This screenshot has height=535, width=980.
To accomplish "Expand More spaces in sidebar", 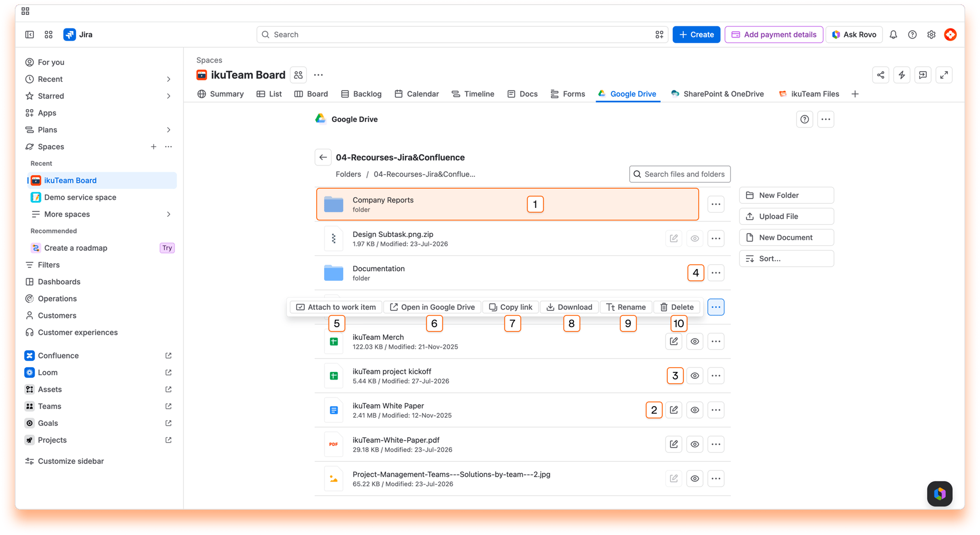I will [x=168, y=214].
